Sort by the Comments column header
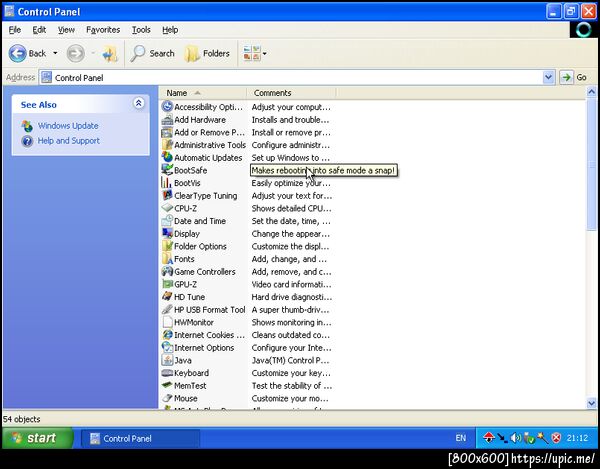 (291, 93)
